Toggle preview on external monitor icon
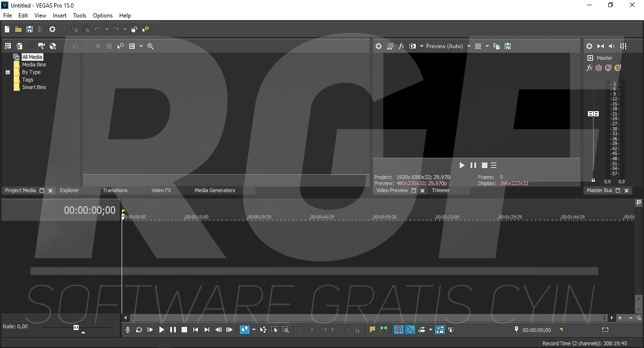This screenshot has width=644, height=348. [390, 46]
